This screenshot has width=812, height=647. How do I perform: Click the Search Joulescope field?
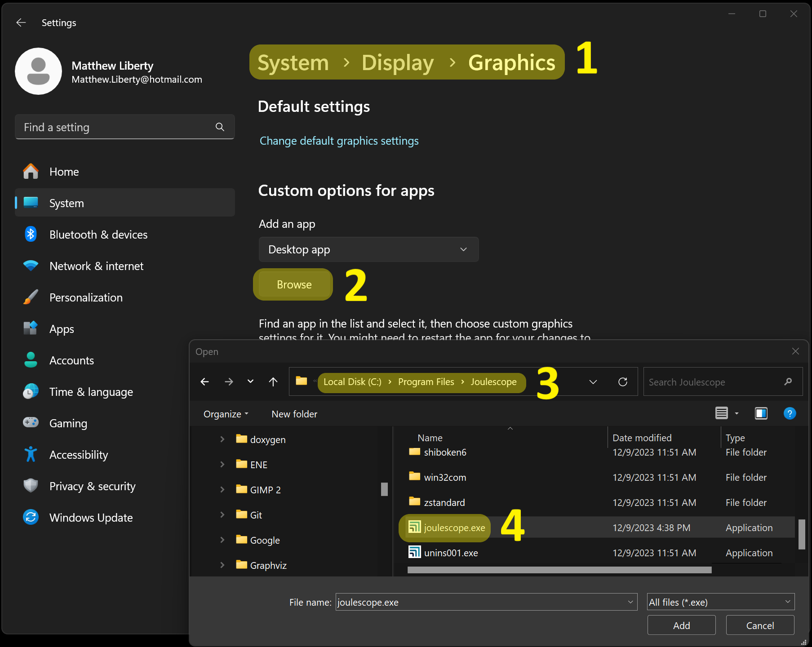(x=723, y=382)
